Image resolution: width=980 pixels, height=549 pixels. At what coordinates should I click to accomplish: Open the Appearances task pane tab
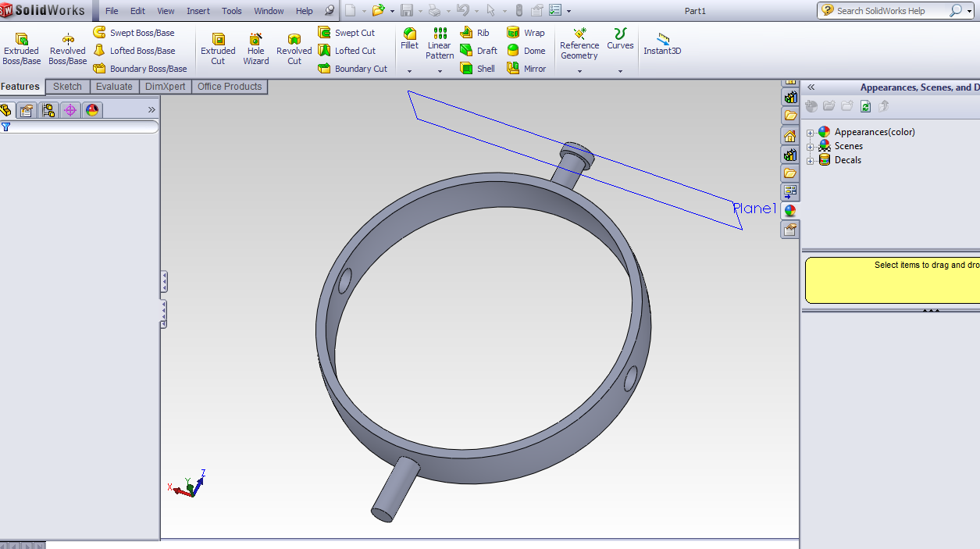[x=790, y=210]
